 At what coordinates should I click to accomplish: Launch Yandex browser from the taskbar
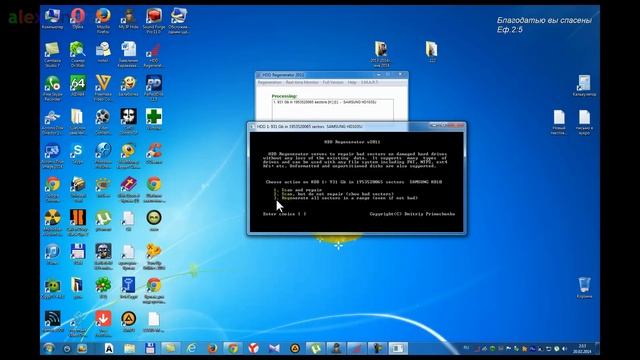(253, 348)
